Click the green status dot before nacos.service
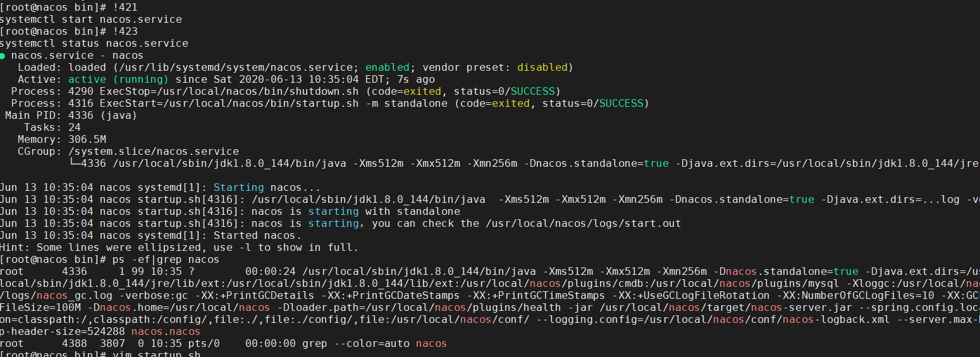 point(3,56)
